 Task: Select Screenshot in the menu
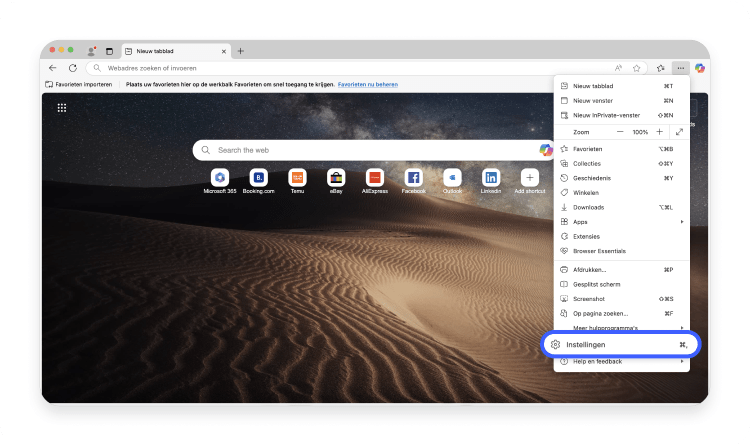pyautogui.click(x=621, y=299)
